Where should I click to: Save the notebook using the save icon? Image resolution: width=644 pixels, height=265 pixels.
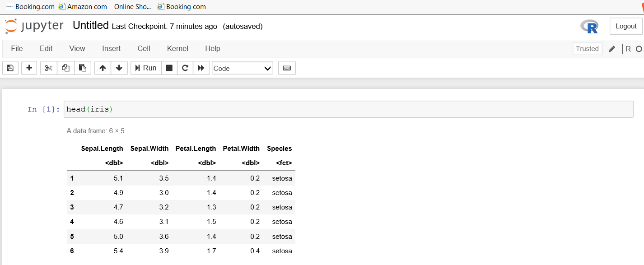10,68
